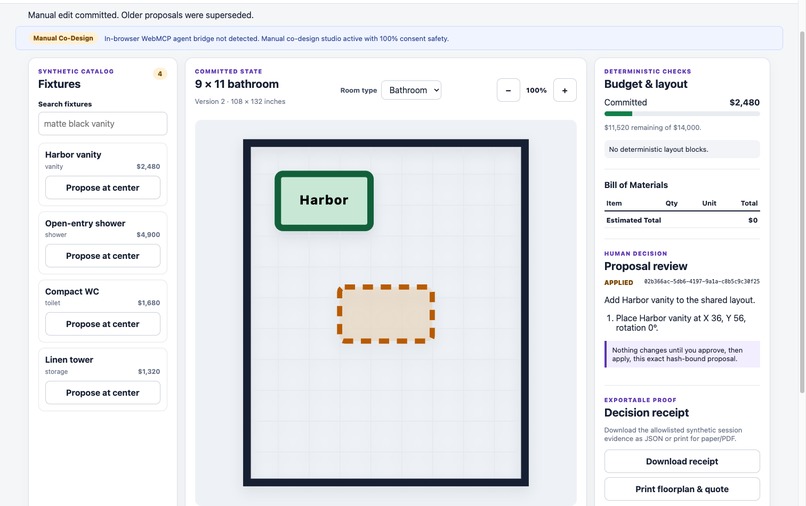Click the committed budget progress bar
Viewport: 806px width, 506px height.
[682, 114]
